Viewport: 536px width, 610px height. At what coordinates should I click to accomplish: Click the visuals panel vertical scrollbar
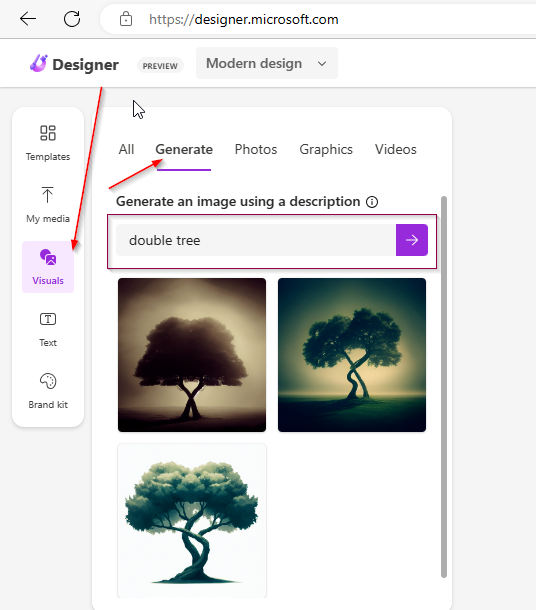444,387
